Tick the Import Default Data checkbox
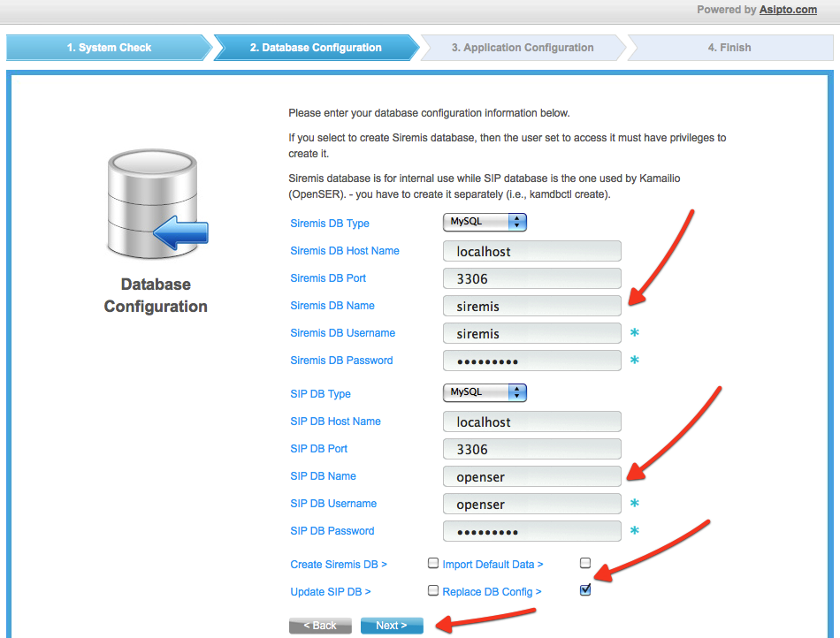This screenshot has height=638, width=840. coord(585,563)
